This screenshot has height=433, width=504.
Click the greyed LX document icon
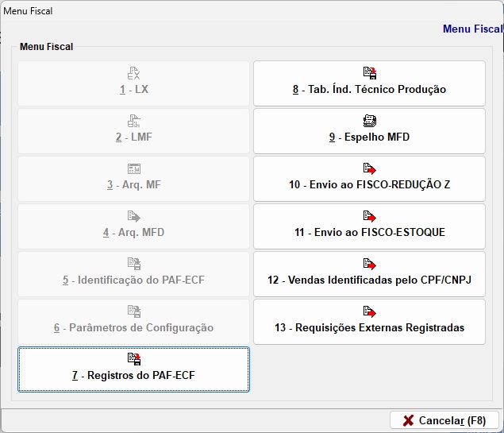tap(133, 73)
